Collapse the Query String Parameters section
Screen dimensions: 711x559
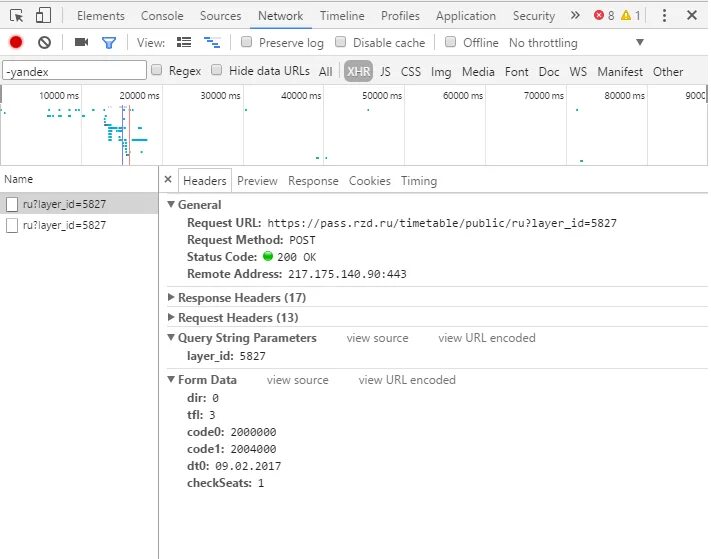tap(171, 337)
